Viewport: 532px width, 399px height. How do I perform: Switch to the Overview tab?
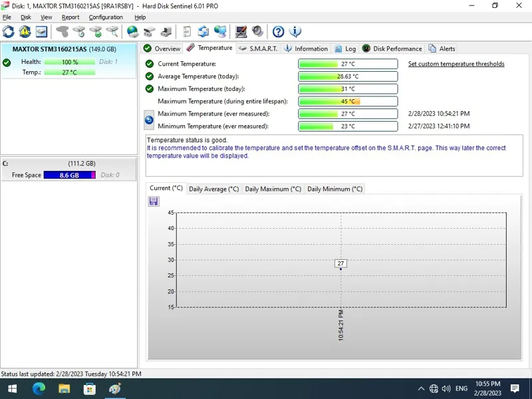point(162,49)
